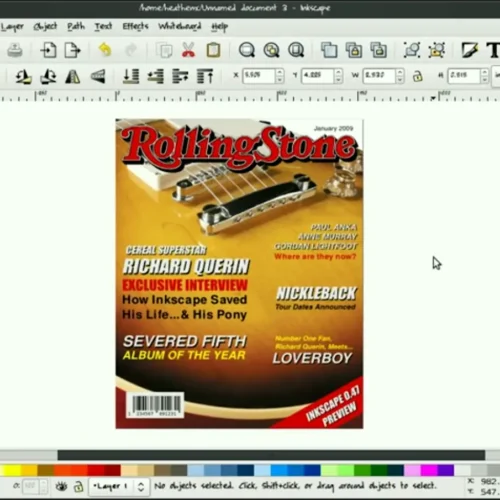The height and width of the screenshot is (500, 500).
Task: Increase the Y value with up arrow
Action: tap(338, 72)
